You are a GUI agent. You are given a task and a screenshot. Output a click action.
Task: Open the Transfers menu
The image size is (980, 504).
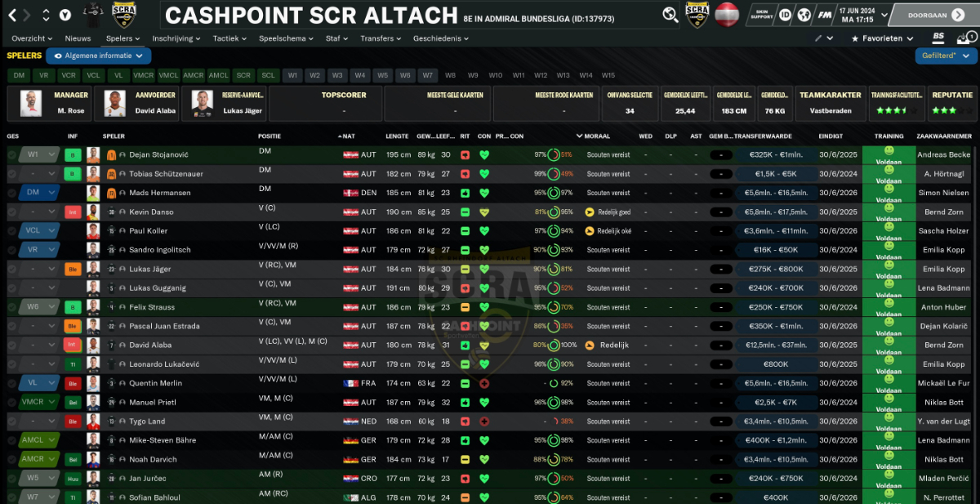pyautogui.click(x=380, y=38)
